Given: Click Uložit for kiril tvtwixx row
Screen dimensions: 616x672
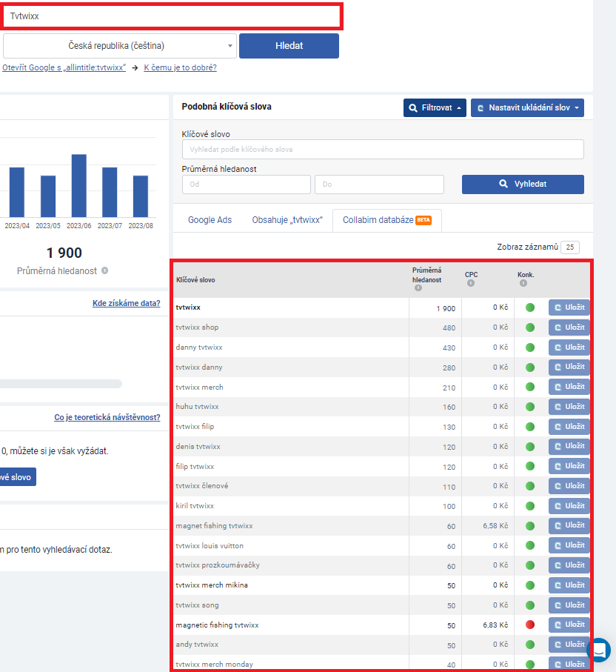Looking at the screenshot, I should click(x=569, y=506).
